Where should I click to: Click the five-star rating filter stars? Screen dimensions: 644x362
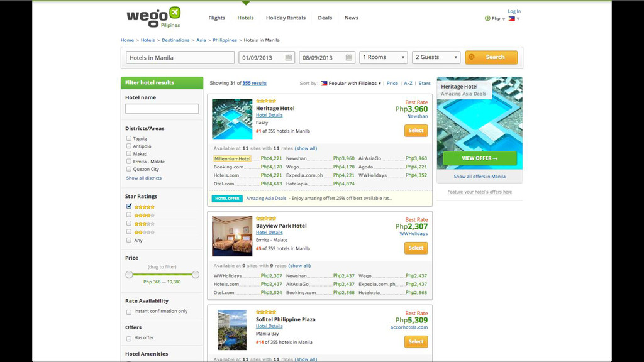pyautogui.click(x=144, y=207)
